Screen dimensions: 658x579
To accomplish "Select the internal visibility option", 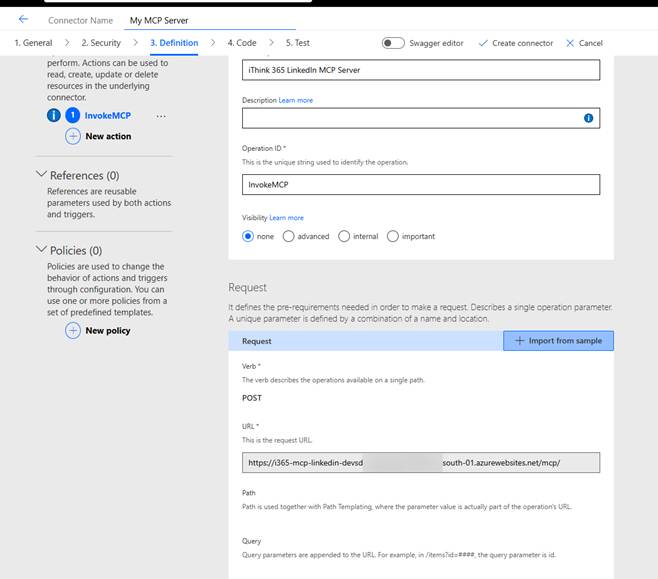I will pos(344,236).
